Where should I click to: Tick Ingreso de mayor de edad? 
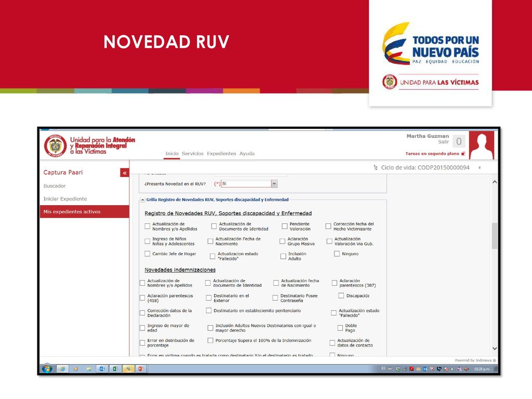click(142, 328)
